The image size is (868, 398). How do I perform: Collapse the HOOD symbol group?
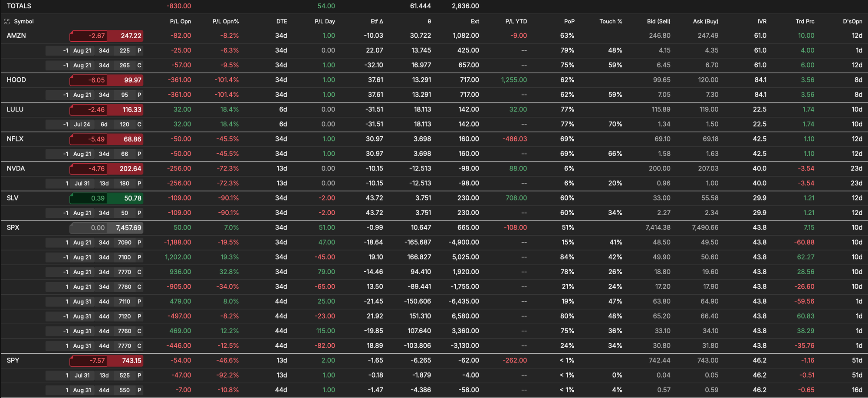pyautogui.click(x=16, y=80)
